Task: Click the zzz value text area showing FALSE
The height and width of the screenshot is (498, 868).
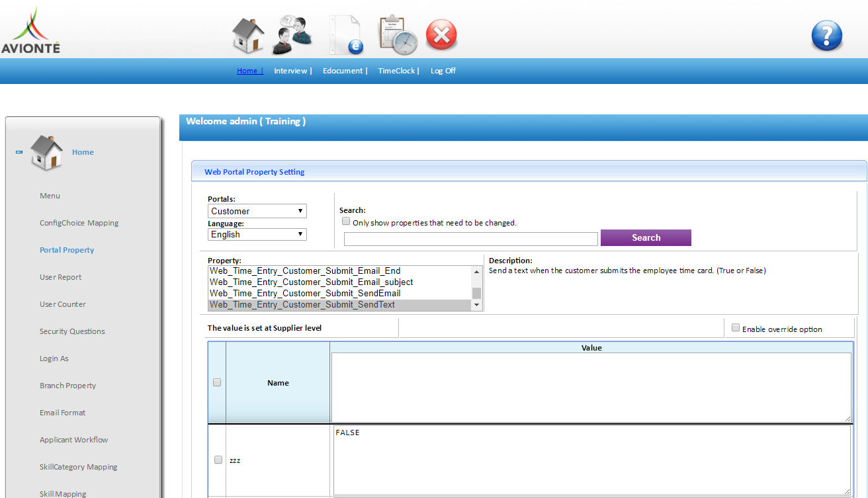Action: 591,460
